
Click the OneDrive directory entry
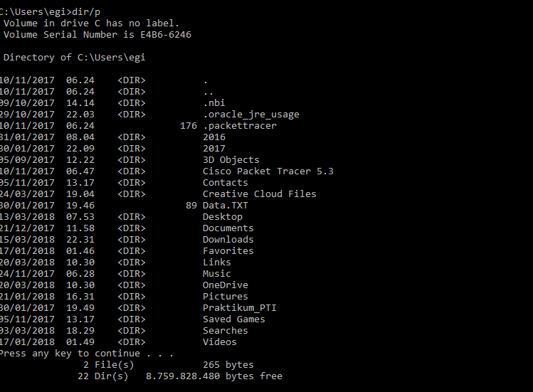[225, 285]
